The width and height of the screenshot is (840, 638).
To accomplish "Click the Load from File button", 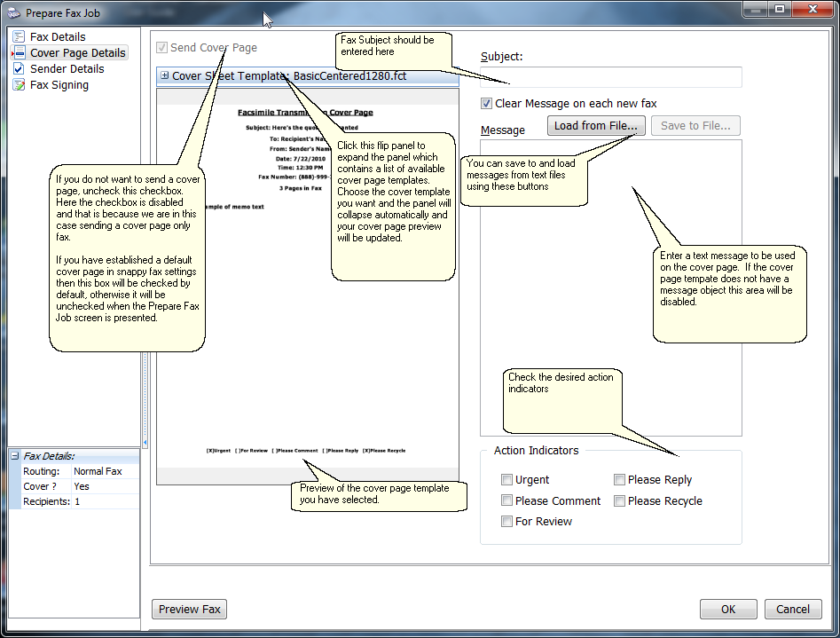I will click(595, 126).
